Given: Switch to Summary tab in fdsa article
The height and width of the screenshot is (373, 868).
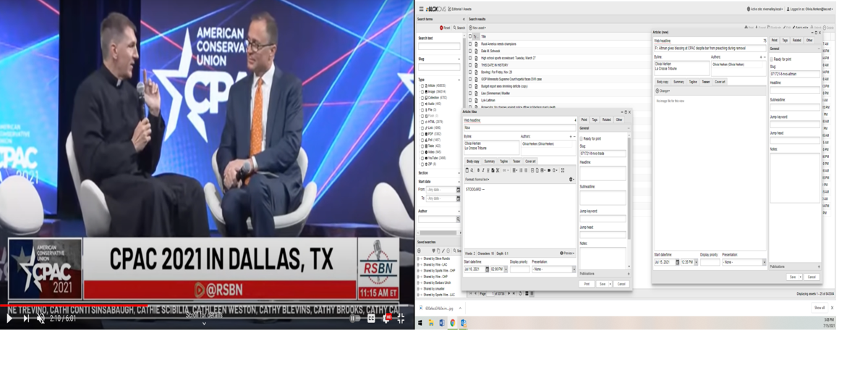Looking at the screenshot, I should click(490, 161).
